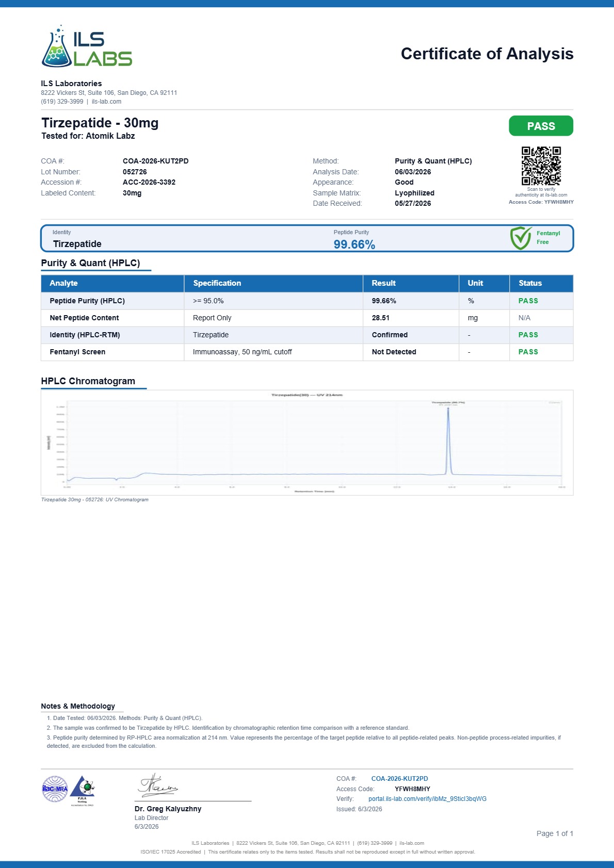Screen dimensions: 614x868
Task: Open the portal.ils-lab.com verify link
Action: point(427,799)
